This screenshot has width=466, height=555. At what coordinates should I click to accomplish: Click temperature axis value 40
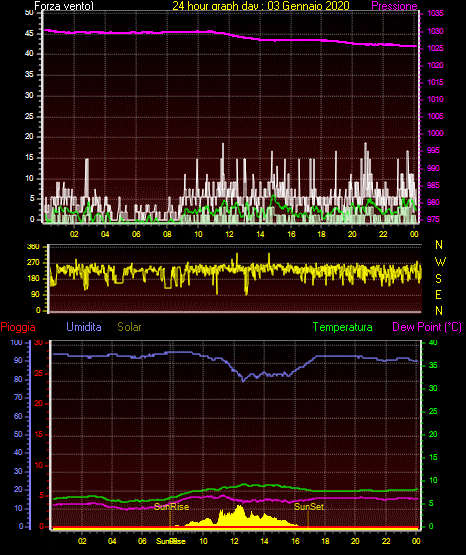(433, 343)
